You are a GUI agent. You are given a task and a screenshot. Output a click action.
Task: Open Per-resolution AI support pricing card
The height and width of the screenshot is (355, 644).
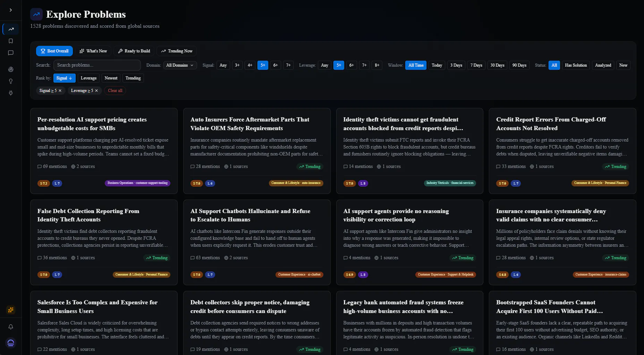pyautogui.click(x=104, y=151)
